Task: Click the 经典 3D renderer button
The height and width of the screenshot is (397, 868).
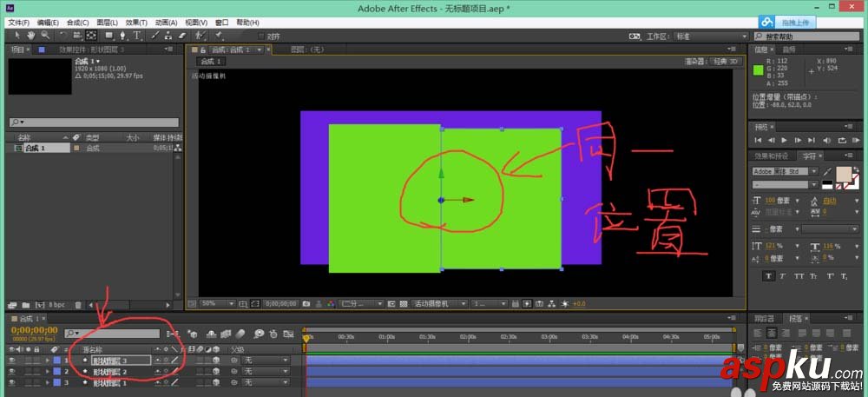Action: 726,62
